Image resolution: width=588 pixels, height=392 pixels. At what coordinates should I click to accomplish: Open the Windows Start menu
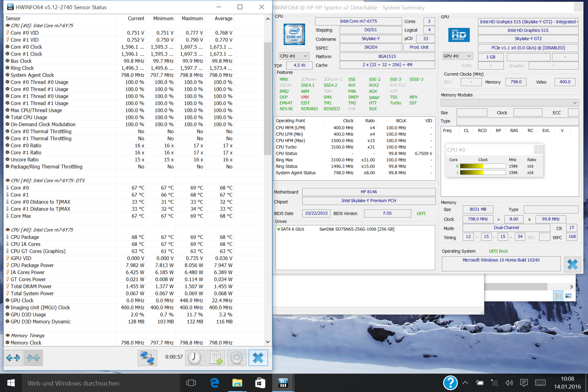coord(11,383)
